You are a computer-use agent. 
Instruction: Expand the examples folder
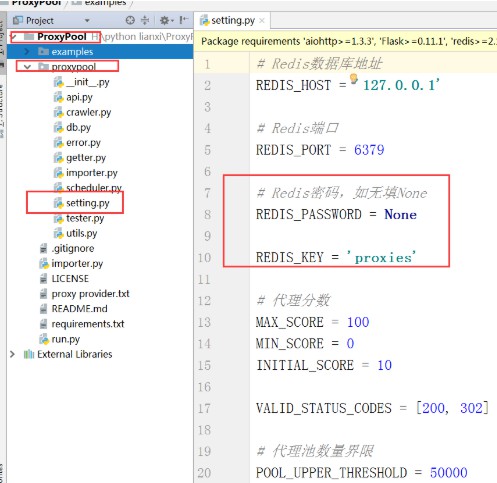27,52
